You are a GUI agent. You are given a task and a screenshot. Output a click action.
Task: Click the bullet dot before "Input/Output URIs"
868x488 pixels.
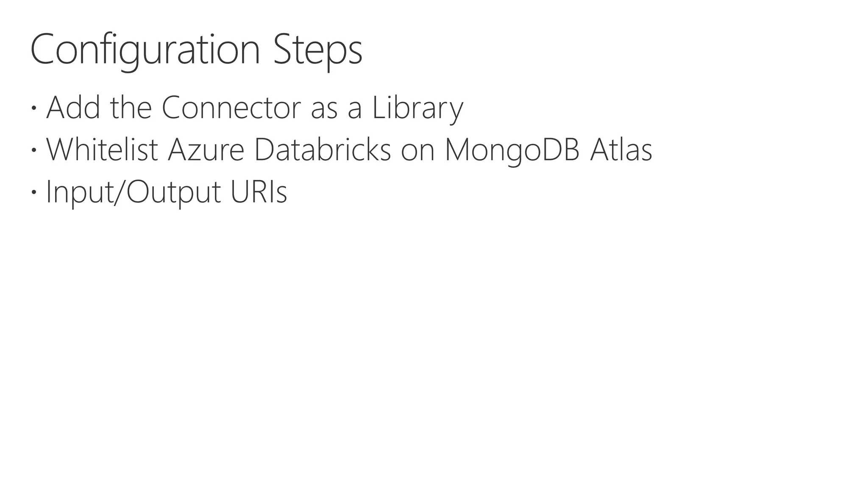tap(34, 192)
